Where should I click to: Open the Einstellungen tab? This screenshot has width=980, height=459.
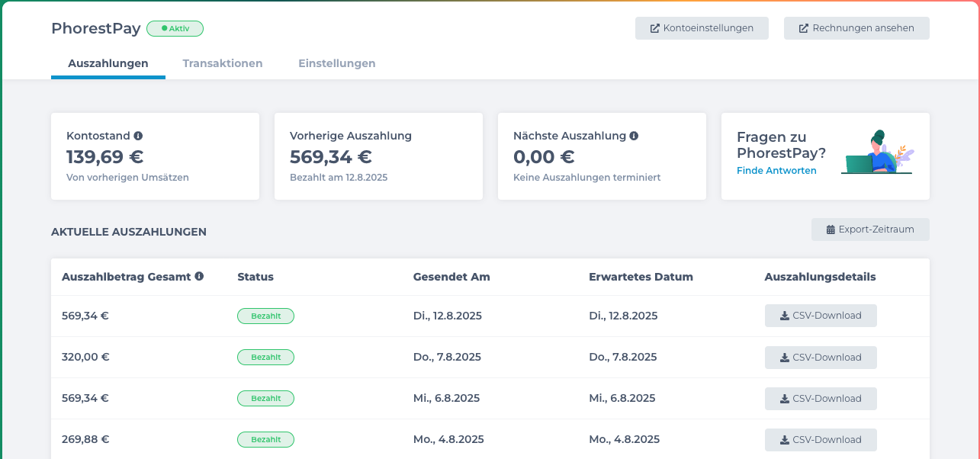[x=337, y=63]
